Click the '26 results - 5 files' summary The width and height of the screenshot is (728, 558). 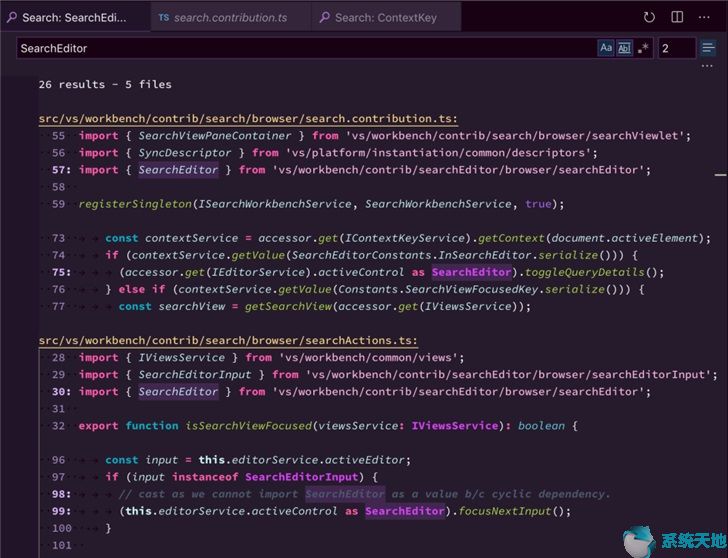(105, 84)
